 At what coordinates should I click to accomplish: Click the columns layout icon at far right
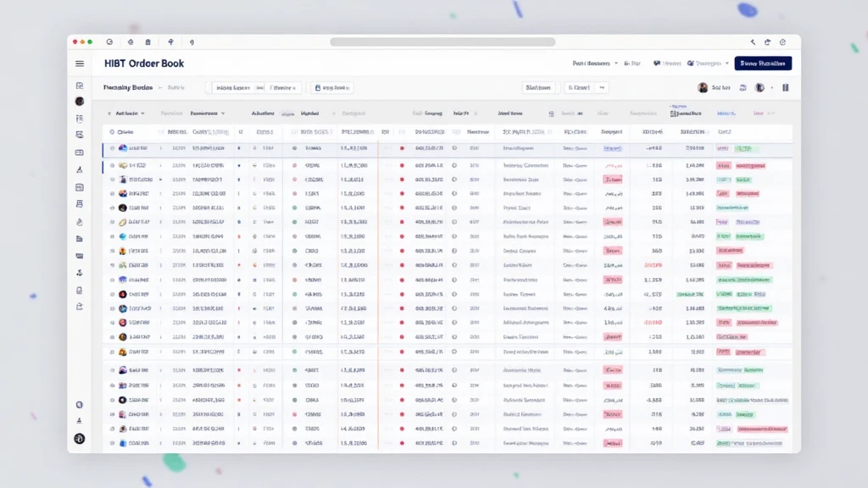click(x=786, y=87)
